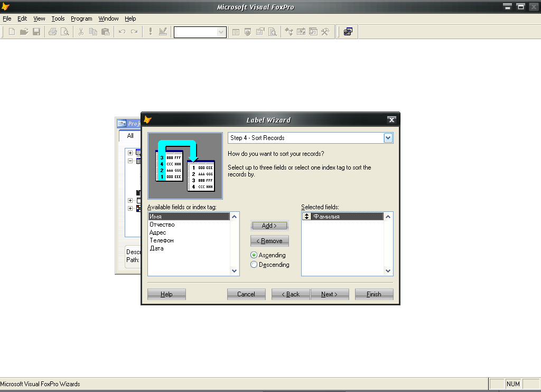Image resolution: width=541 pixels, height=392 pixels.
Task: Collapse the second tree node in Project window
Action: click(x=130, y=161)
